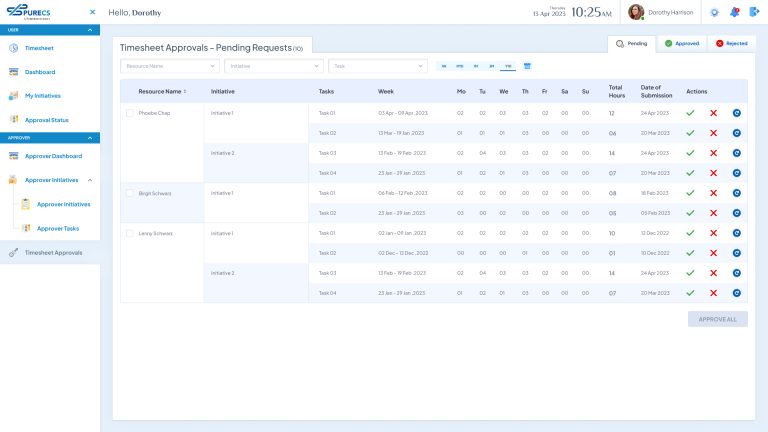Open the Resource Name filter dropdown
The width and height of the screenshot is (768, 432).
click(169, 66)
